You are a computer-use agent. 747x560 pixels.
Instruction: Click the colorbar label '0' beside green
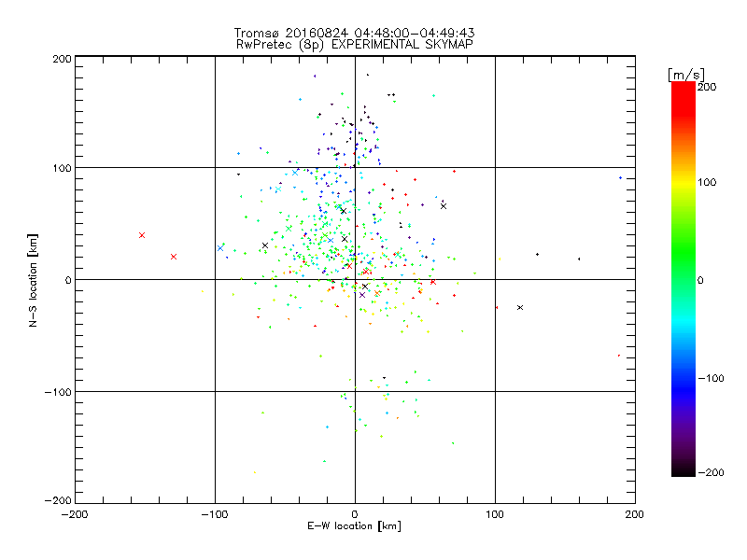[700, 280]
